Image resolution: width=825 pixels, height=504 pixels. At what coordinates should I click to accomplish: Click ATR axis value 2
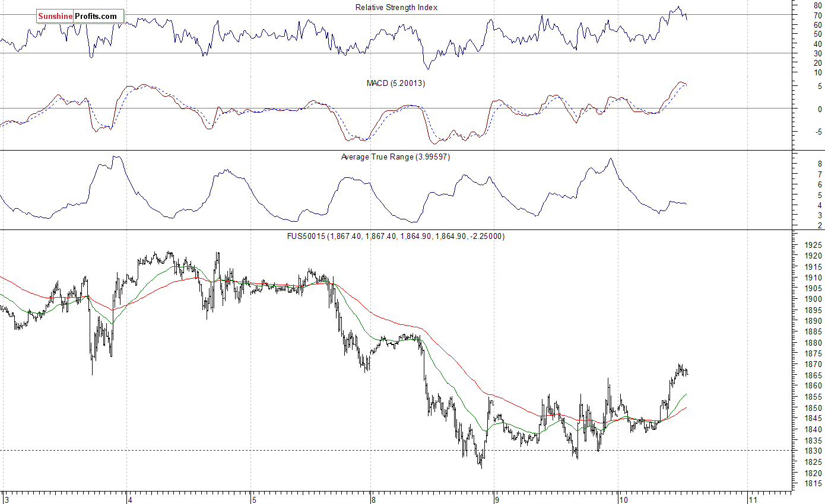pyautogui.click(x=819, y=226)
